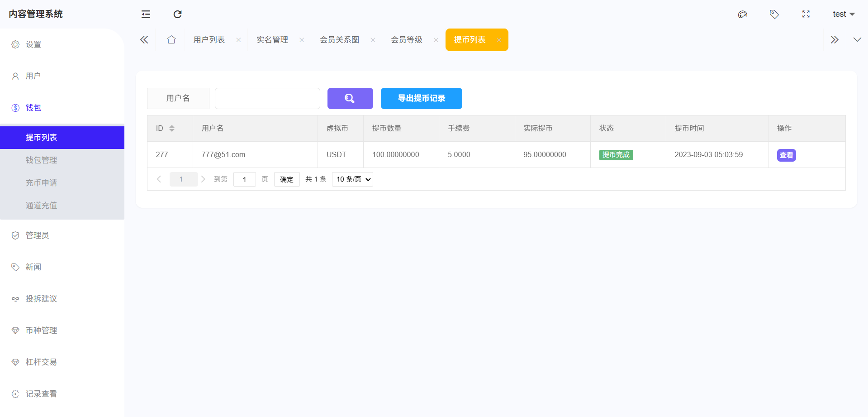Click the refresh page icon

pos(177,14)
